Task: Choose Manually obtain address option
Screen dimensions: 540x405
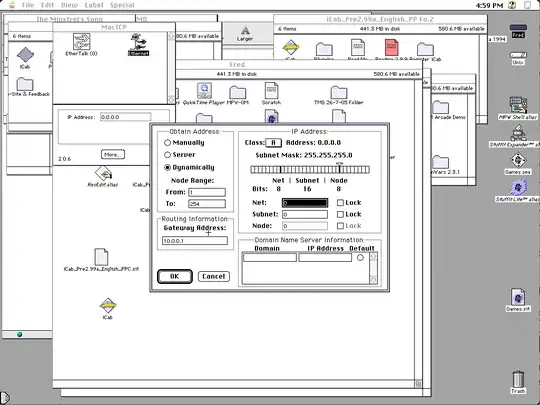Action: click(x=167, y=143)
